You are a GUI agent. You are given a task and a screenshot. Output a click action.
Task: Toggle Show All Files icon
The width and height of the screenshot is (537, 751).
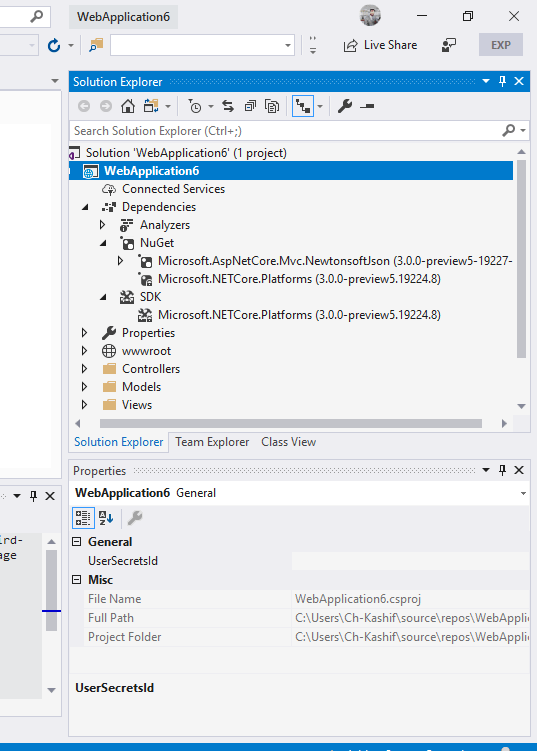tap(272, 106)
